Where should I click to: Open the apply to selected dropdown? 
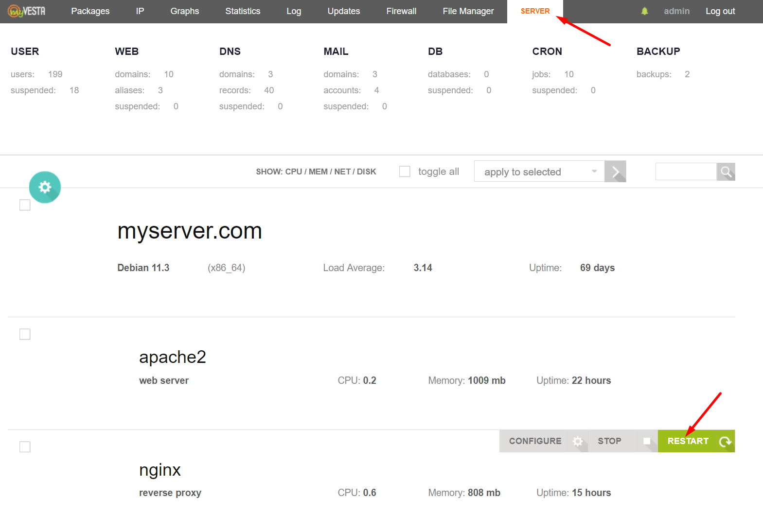coord(539,172)
